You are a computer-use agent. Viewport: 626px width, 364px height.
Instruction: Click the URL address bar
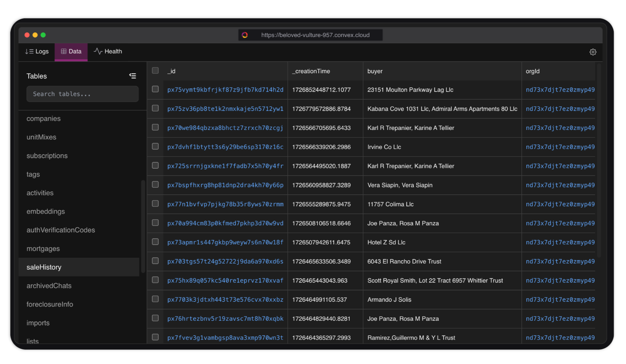click(x=310, y=35)
